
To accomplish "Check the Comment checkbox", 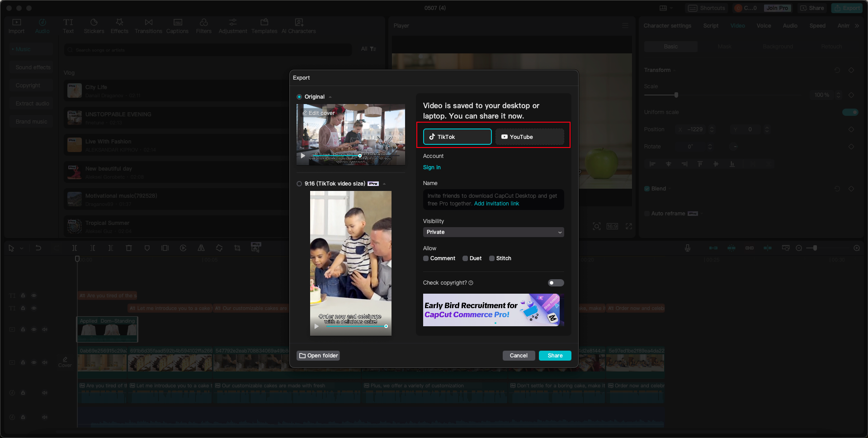I will 426,258.
